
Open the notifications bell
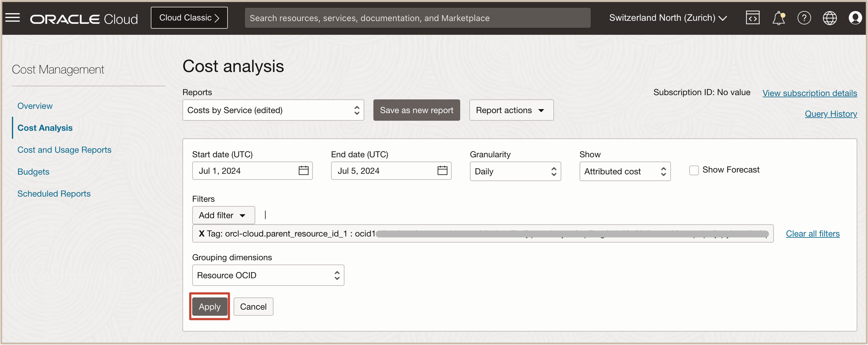click(778, 18)
